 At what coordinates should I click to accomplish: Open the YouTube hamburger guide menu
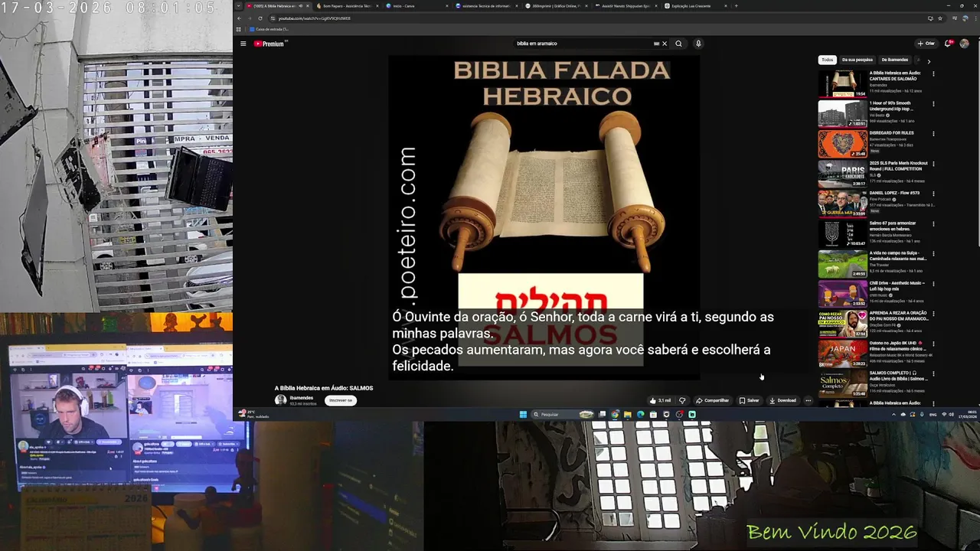[x=243, y=44]
